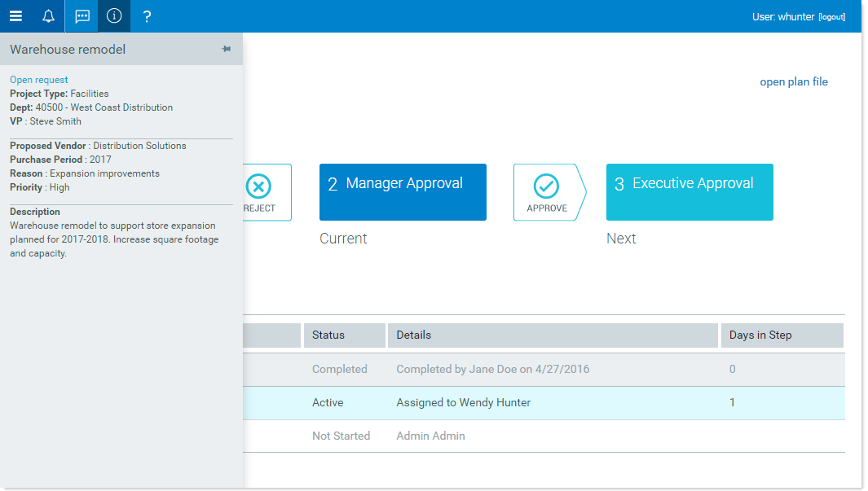Click the 'Completed' status cell

[x=339, y=370]
